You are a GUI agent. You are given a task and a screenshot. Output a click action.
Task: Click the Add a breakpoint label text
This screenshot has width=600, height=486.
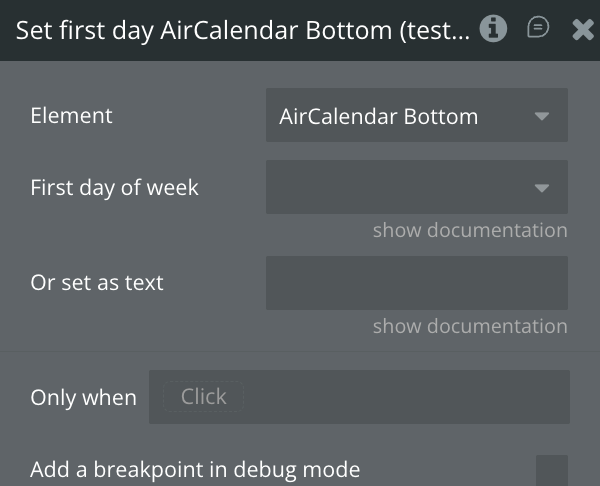(195, 470)
